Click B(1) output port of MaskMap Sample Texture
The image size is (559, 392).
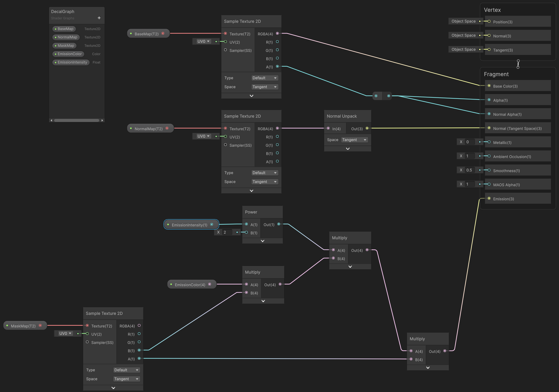(x=139, y=350)
